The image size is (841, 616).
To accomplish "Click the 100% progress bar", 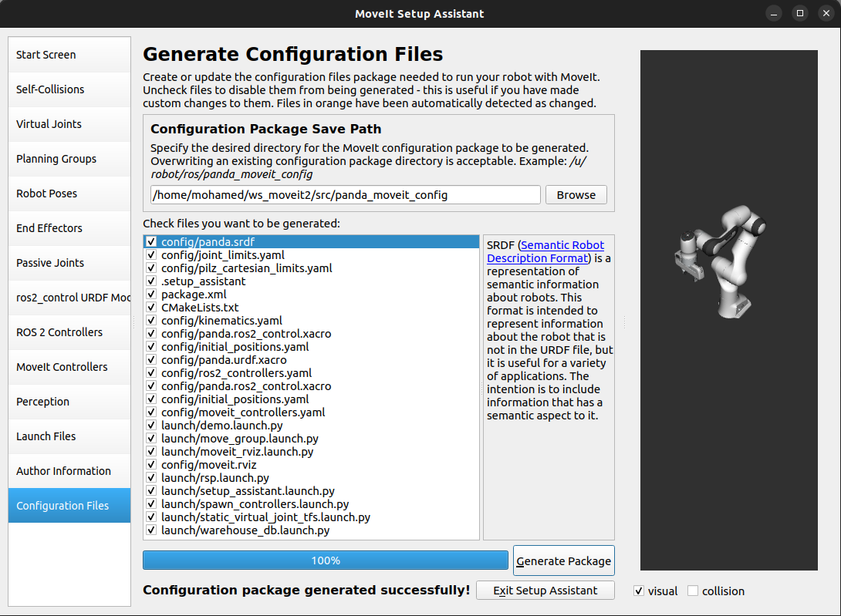I will pos(325,560).
